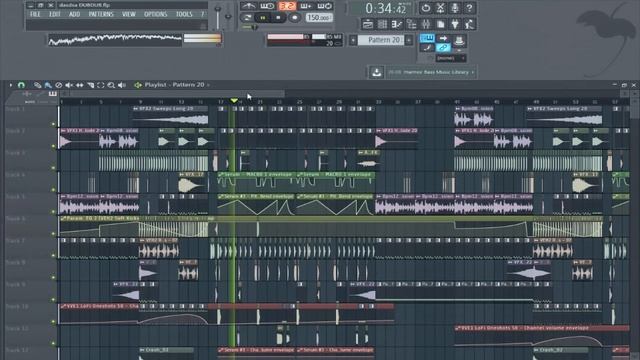The height and width of the screenshot is (360, 640).
Task: Open the channel rack grid icon
Action: tap(382, 24)
